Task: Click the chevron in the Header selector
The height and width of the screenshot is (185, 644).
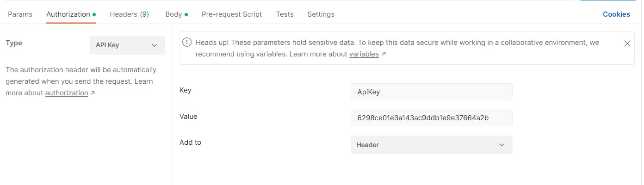Action: tap(502, 145)
